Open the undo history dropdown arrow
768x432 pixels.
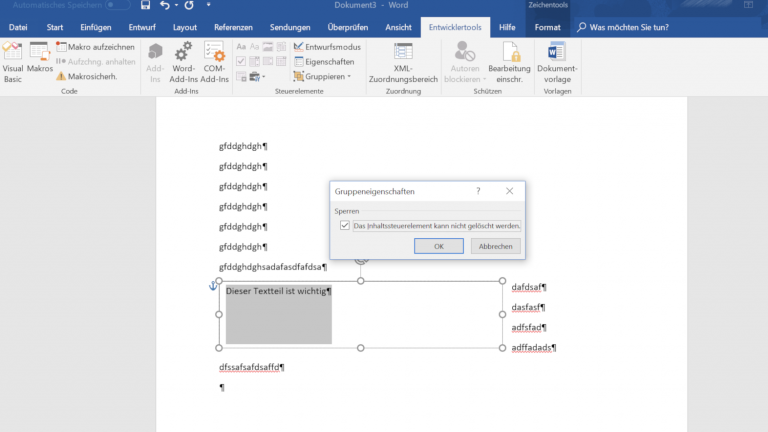tap(176, 6)
